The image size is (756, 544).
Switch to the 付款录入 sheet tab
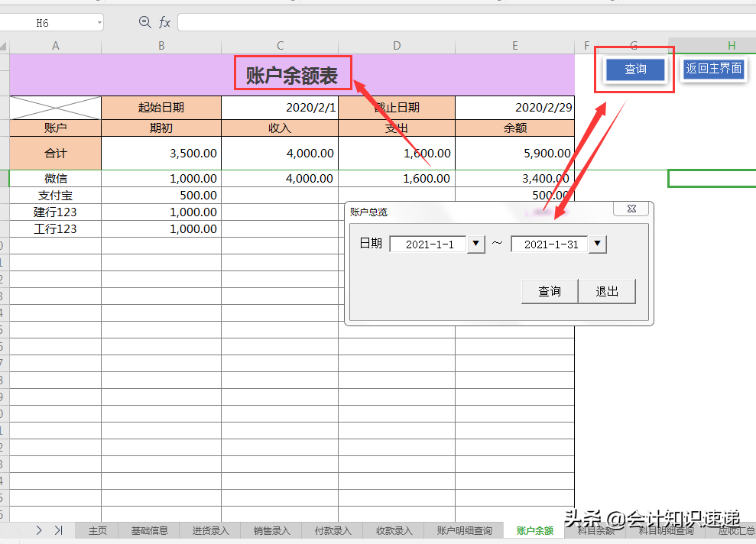pyautogui.click(x=333, y=530)
